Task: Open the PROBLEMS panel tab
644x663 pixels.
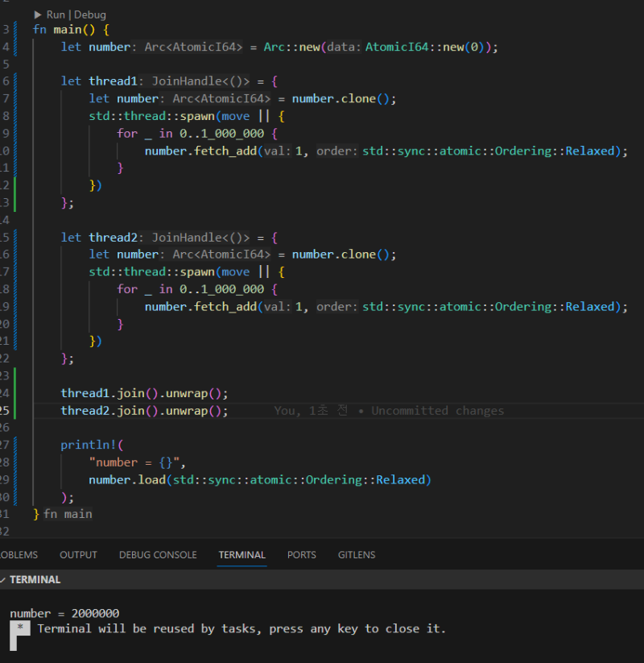Action: (18, 554)
